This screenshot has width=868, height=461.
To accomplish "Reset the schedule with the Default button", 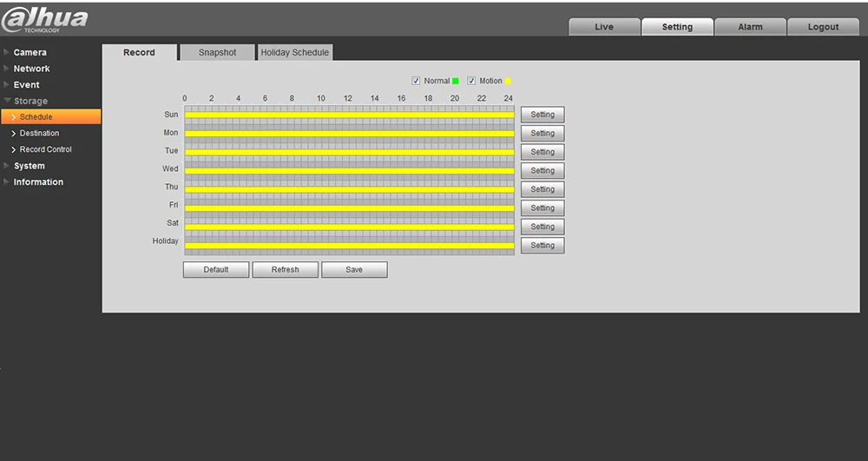I will [x=216, y=269].
